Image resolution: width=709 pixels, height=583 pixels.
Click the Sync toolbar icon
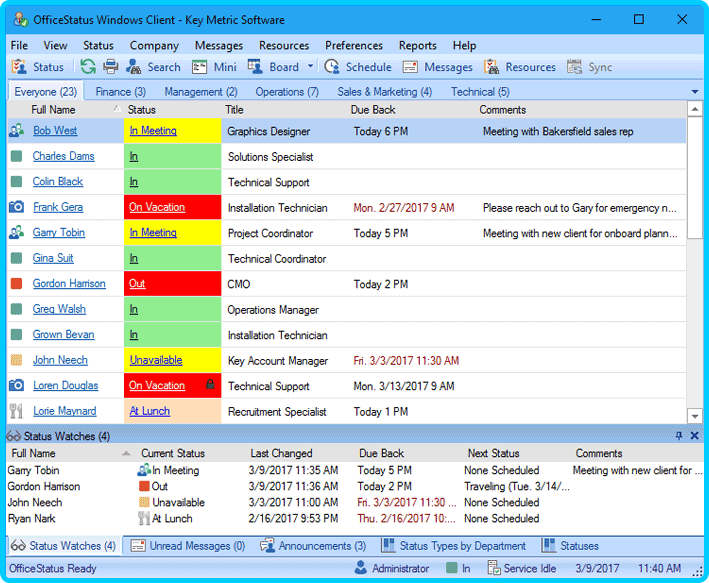tap(575, 67)
